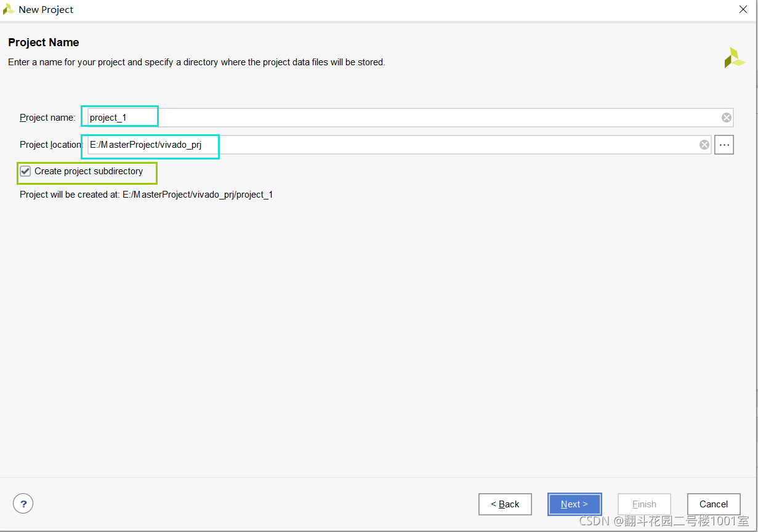Go to previous step with Back
The width and height of the screenshot is (758, 532).
tap(505, 504)
